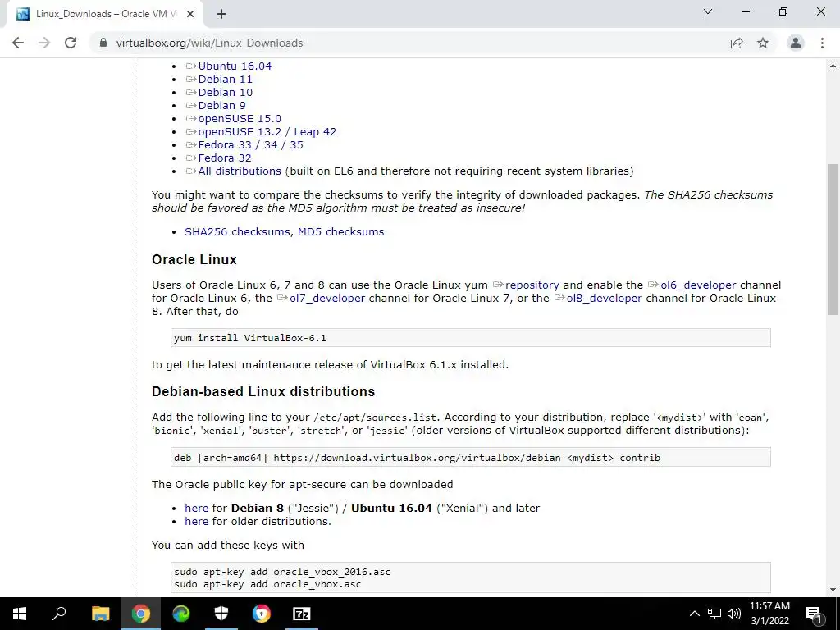Image resolution: width=840 pixels, height=630 pixels.
Task: Open the Debian 11 download link
Action: click(x=225, y=80)
